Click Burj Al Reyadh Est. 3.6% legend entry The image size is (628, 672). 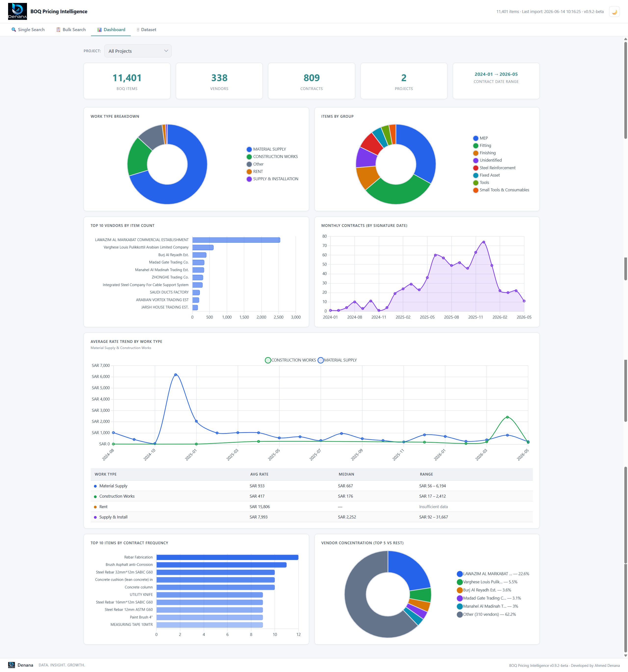(484, 590)
